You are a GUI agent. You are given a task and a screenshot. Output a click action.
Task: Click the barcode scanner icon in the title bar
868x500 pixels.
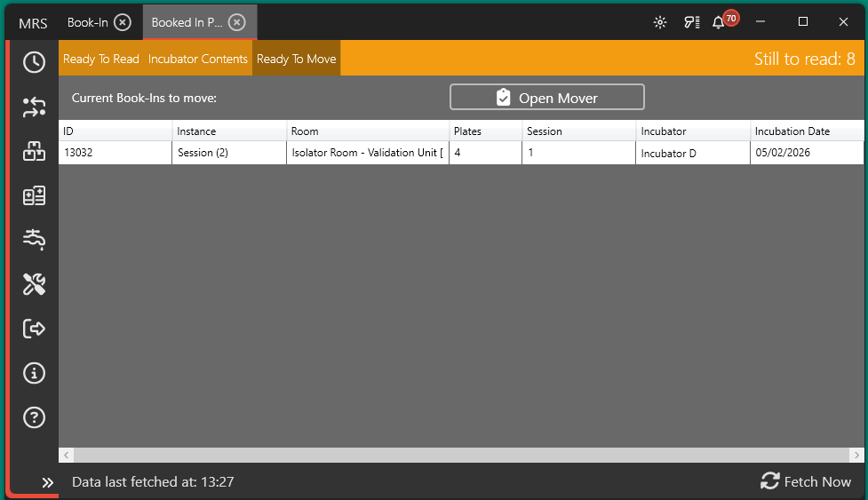pyautogui.click(x=691, y=22)
